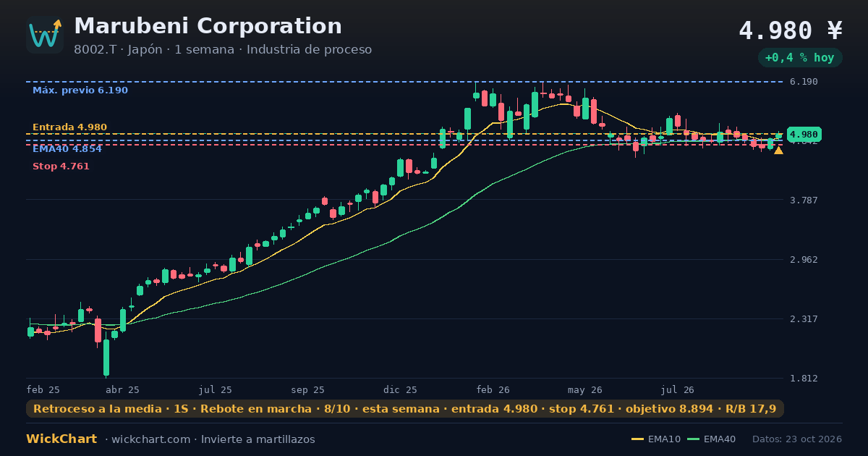Click the WickChart logo icon beside the title
868x456 pixels.
(45, 35)
